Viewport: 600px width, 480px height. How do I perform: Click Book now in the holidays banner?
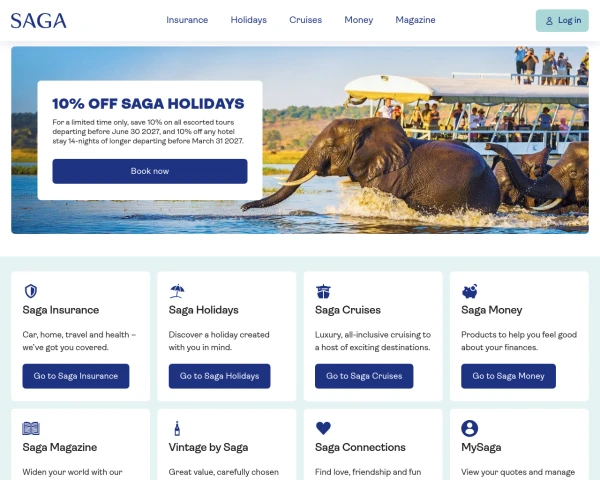coord(150,171)
